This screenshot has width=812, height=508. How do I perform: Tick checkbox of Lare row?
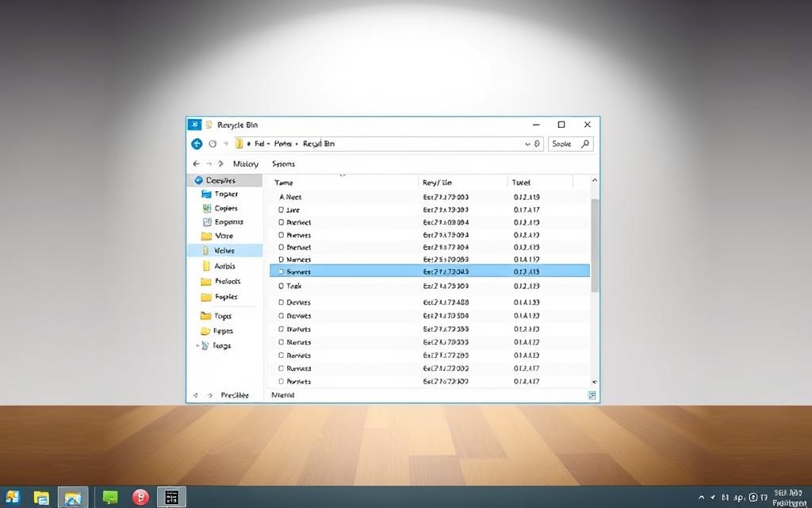(x=282, y=210)
